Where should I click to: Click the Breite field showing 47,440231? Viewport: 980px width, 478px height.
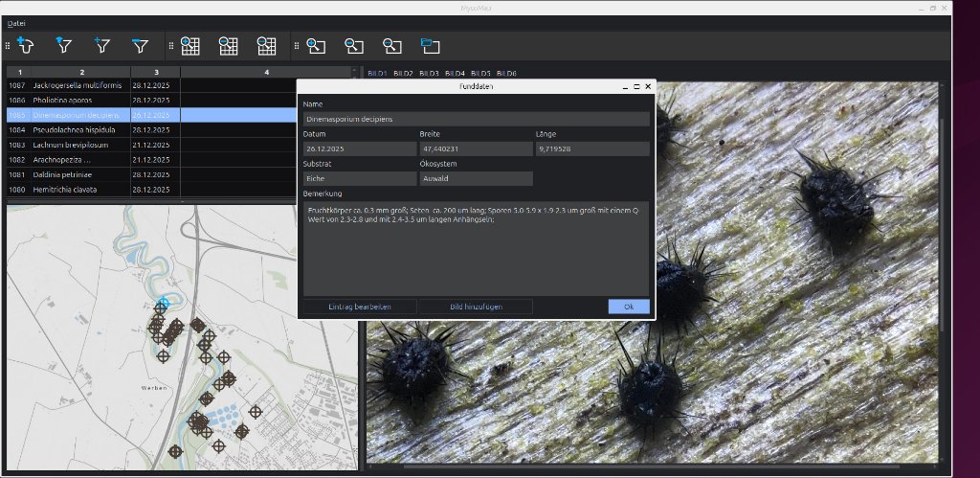pyautogui.click(x=475, y=149)
